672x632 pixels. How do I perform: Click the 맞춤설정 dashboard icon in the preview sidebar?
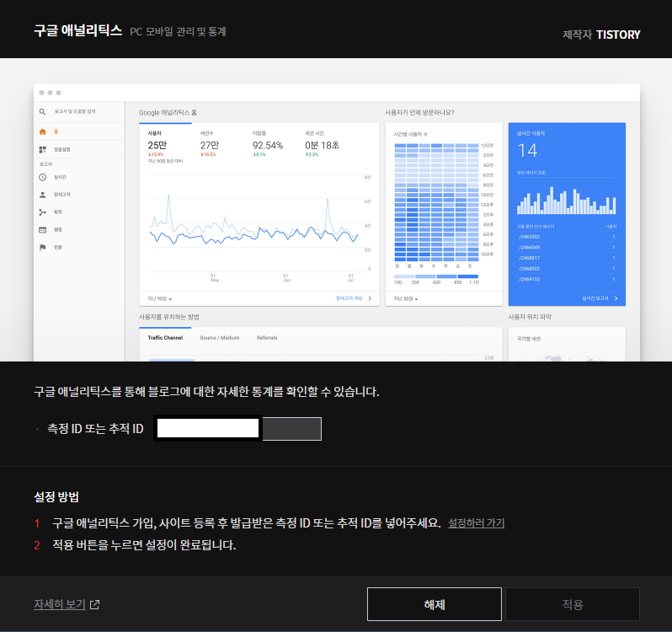[x=42, y=149]
